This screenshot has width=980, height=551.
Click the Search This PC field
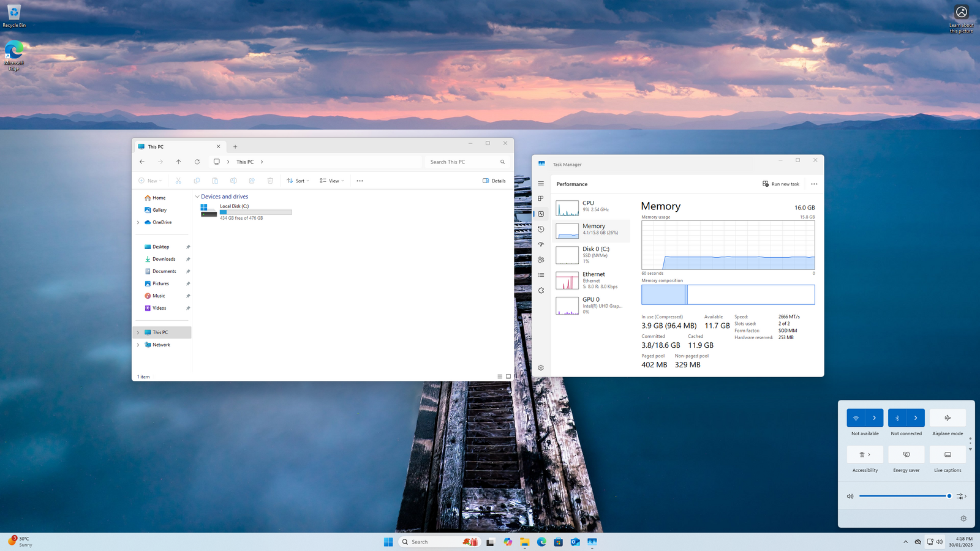click(463, 162)
